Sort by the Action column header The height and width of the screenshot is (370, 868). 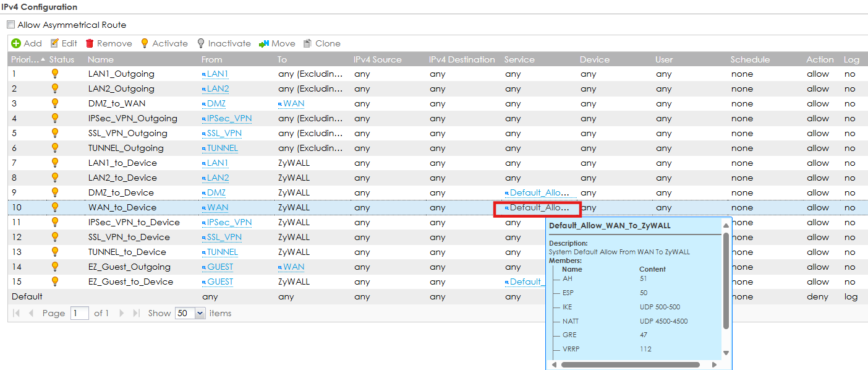(x=820, y=59)
